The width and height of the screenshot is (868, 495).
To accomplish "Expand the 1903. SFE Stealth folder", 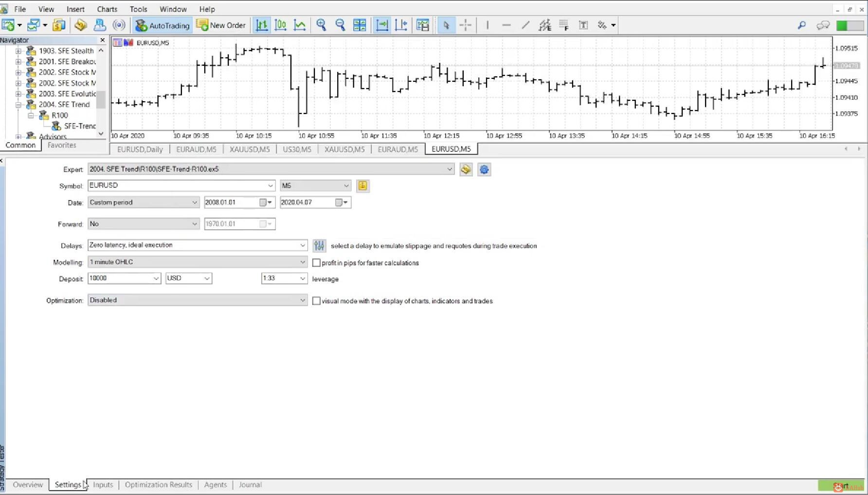I will tap(18, 51).
